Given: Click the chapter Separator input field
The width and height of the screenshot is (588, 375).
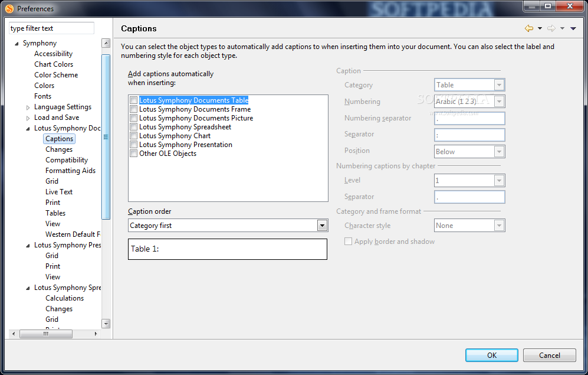Looking at the screenshot, I should (469, 197).
